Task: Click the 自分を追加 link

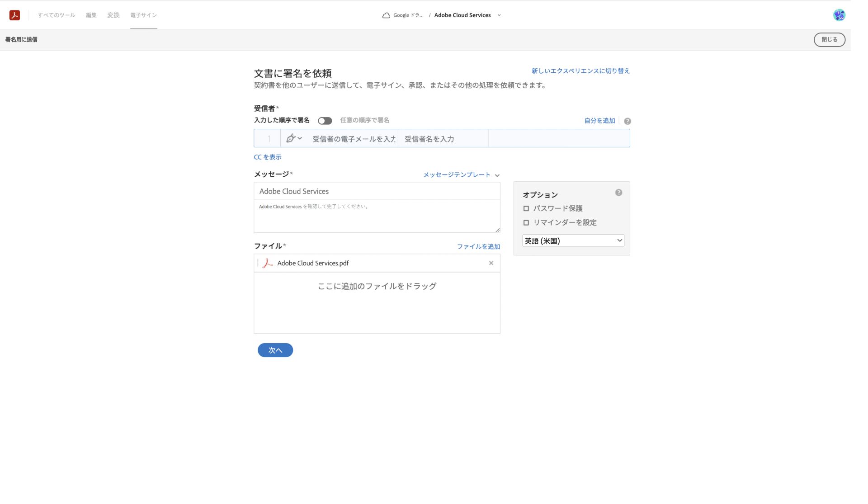Action: [x=599, y=121]
